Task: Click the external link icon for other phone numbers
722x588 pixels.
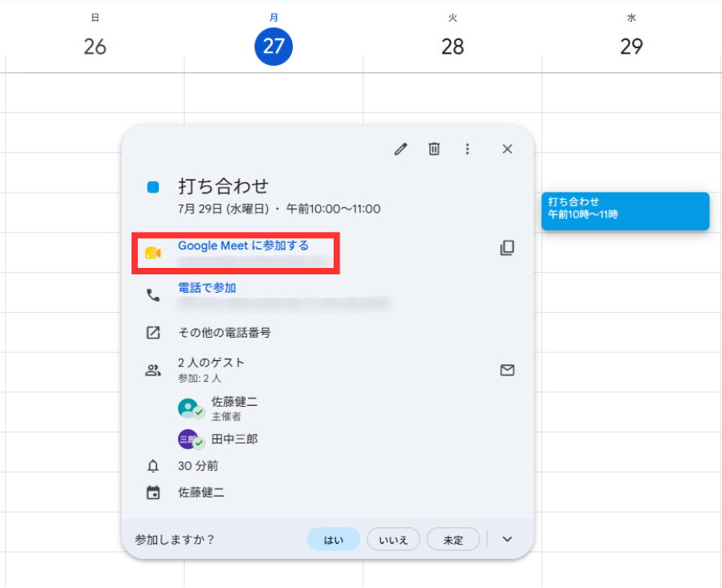Action: click(x=153, y=332)
